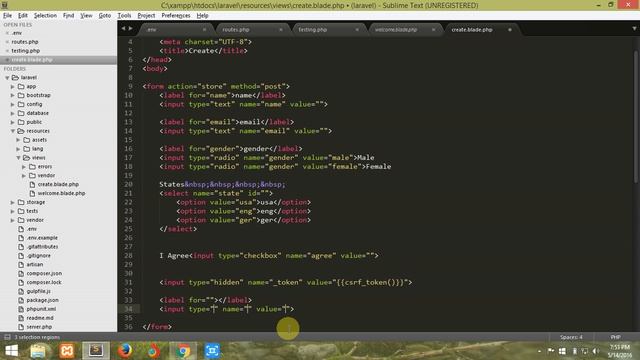This screenshot has height=360, width=640.
Task: Expand the database folder
Action: tap(13, 113)
